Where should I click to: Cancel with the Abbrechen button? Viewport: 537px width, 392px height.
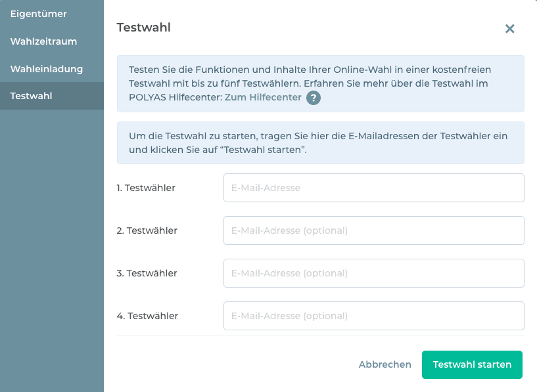click(385, 364)
